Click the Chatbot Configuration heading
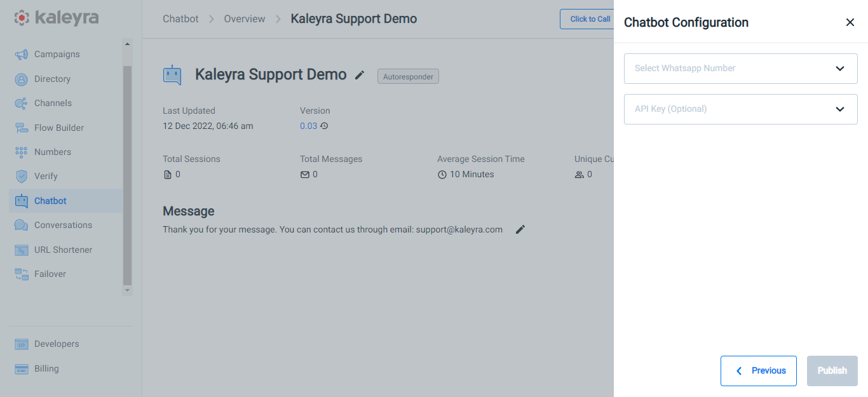This screenshot has width=868, height=397. pos(686,23)
